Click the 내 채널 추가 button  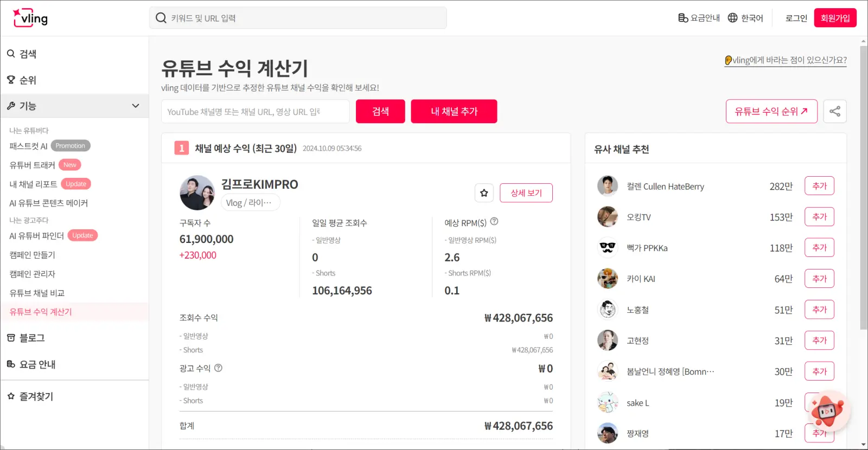point(454,111)
